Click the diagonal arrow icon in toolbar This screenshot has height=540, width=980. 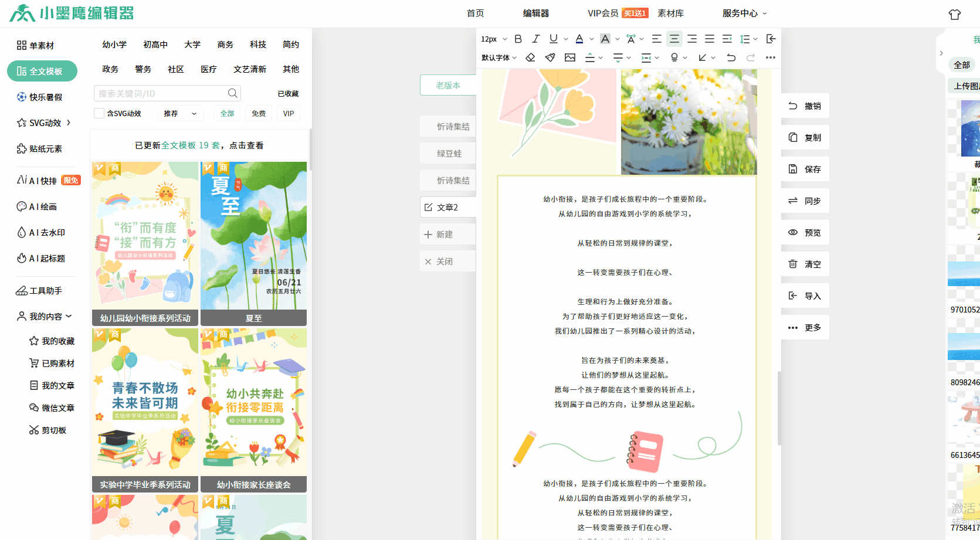703,57
